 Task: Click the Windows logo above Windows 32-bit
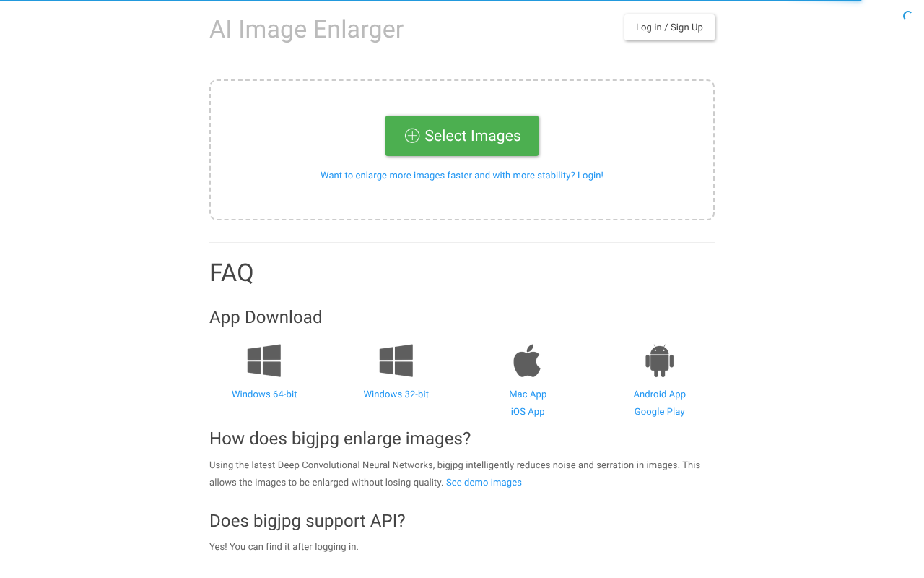(x=396, y=361)
